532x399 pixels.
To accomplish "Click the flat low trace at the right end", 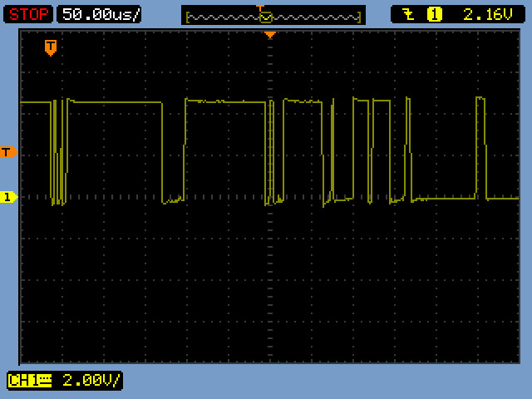I will pos(502,199).
